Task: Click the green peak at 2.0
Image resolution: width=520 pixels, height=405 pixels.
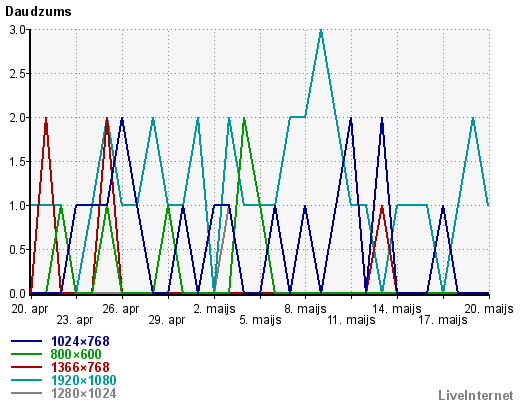Action: point(244,119)
